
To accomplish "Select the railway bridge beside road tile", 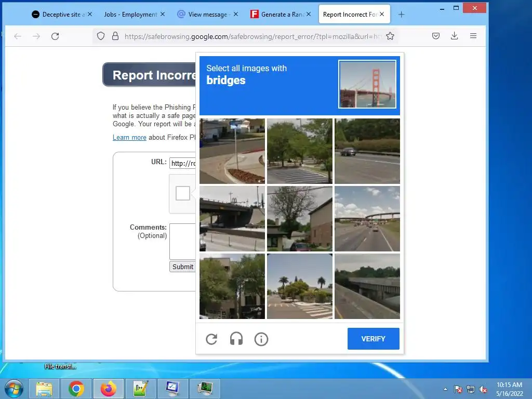I will click(367, 286).
